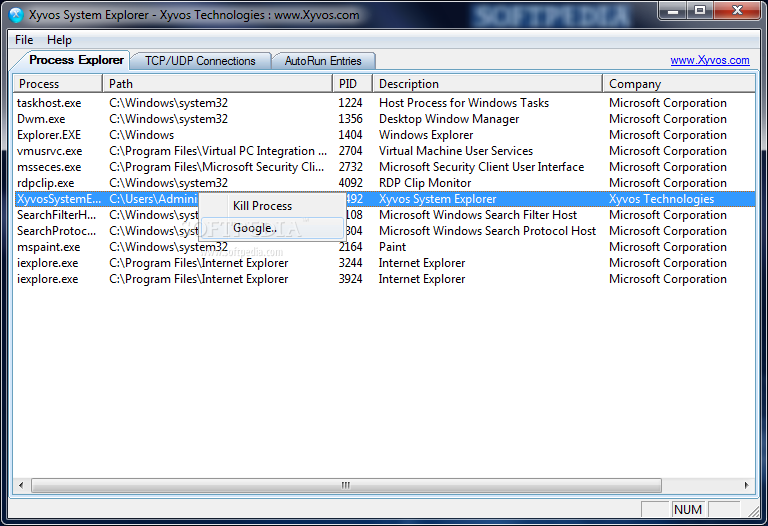Maximize the Xyvos System Explorer window
Image resolution: width=768 pixels, height=526 pixels.
click(700, 11)
